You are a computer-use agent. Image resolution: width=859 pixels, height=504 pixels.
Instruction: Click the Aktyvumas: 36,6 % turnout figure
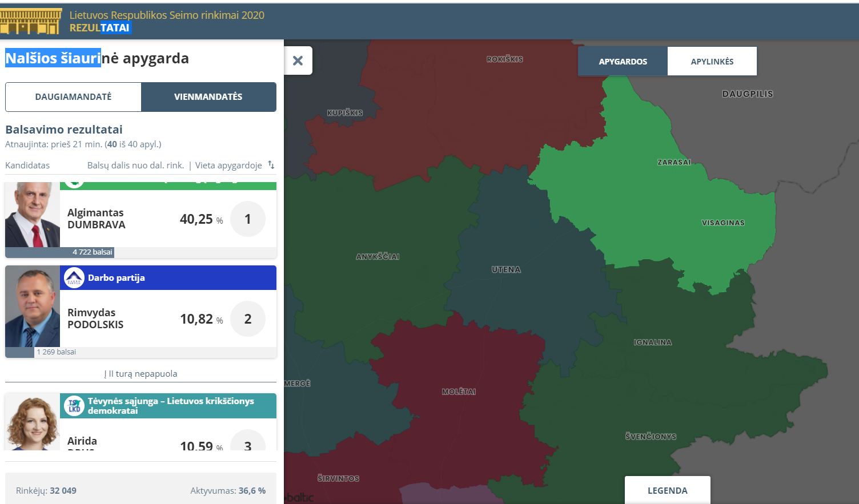click(228, 490)
